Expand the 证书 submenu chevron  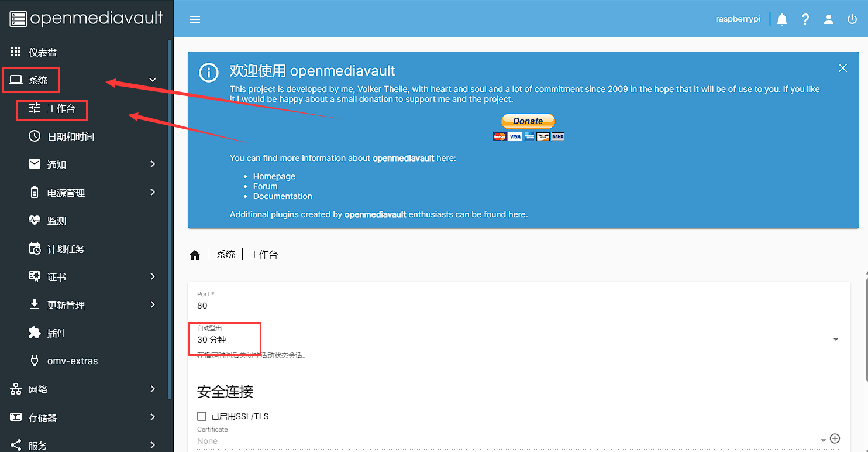click(153, 276)
